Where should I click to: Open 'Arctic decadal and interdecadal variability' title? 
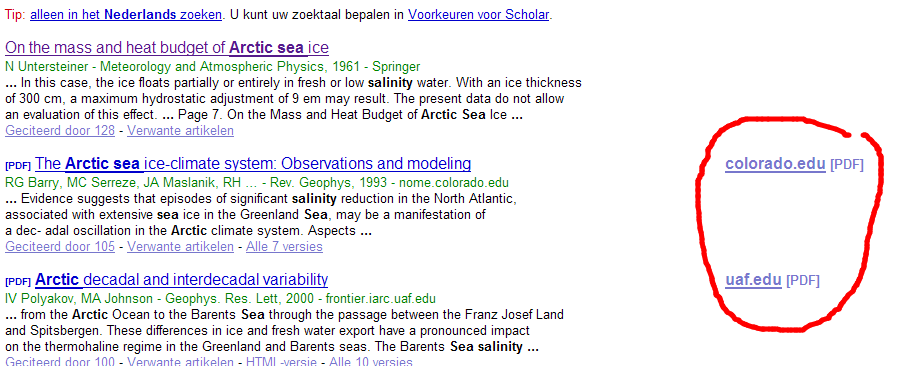click(x=182, y=280)
